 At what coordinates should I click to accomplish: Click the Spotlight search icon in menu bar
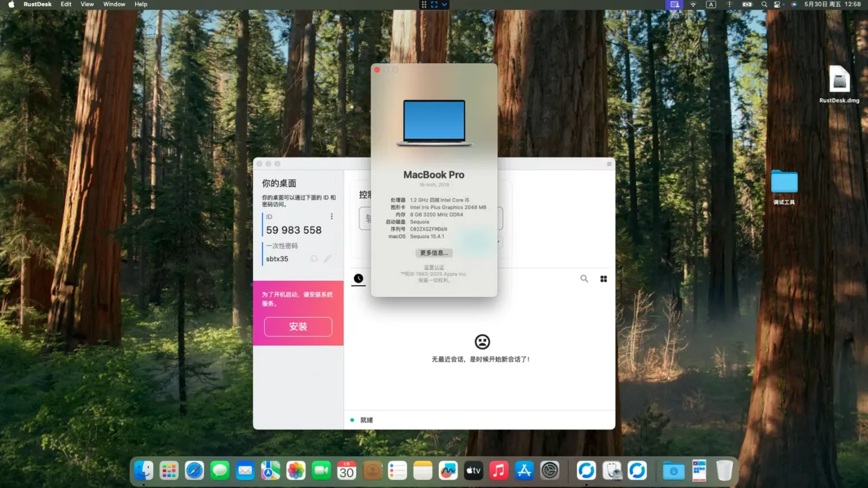pos(763,4)
